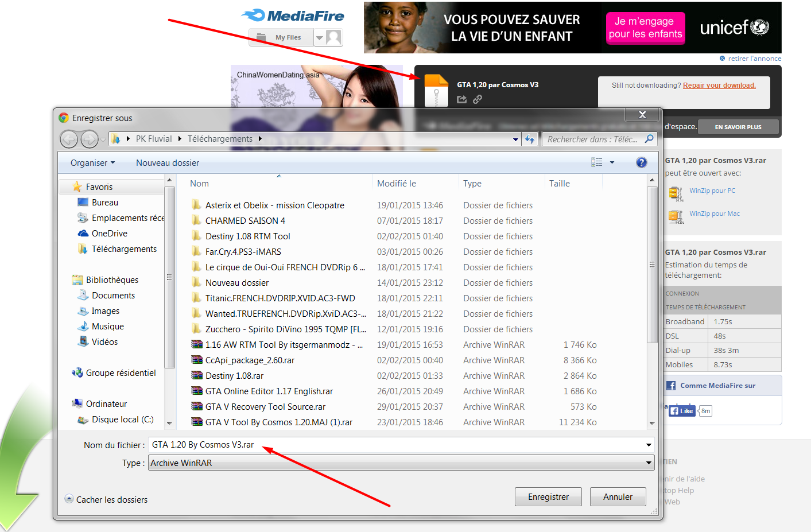The width and height of the screenshot is (811, 532).
Task: Select the Titanic.FRENCH.DVDRIP folder
Action: [280, 298]
